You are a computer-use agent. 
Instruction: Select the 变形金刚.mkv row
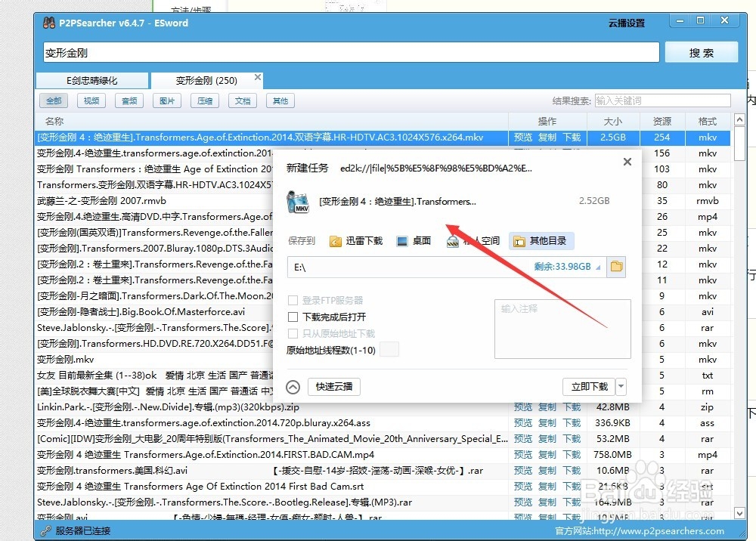[x=154, y=360]
